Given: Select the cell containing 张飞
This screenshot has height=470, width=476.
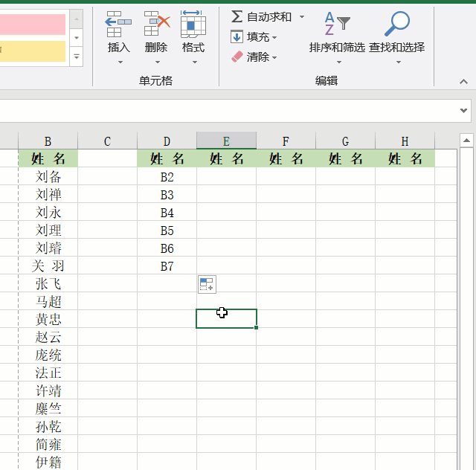Looking at the screenshot, I should [48, 283].
